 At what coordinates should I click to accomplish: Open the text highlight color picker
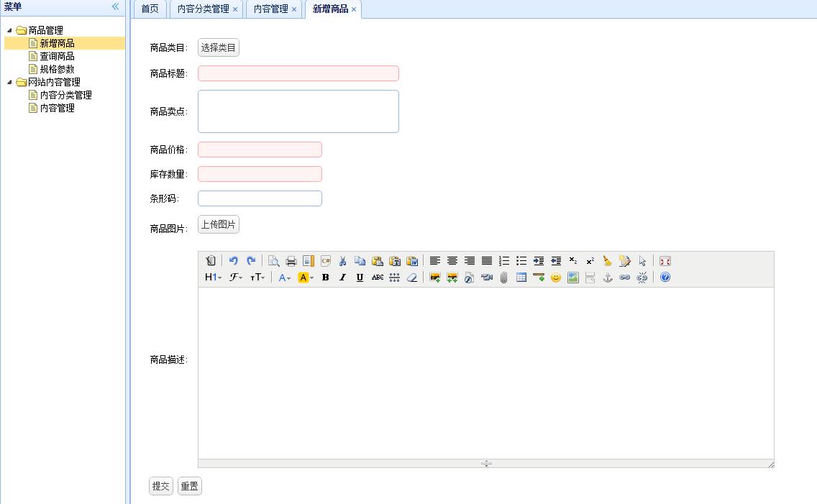306,278
